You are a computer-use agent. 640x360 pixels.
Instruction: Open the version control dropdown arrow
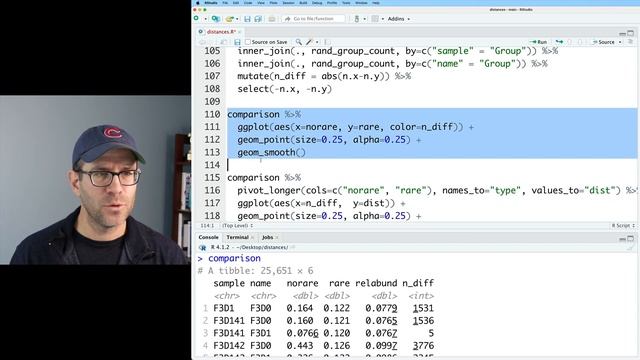pyautogui.click(x=364, y=19)
